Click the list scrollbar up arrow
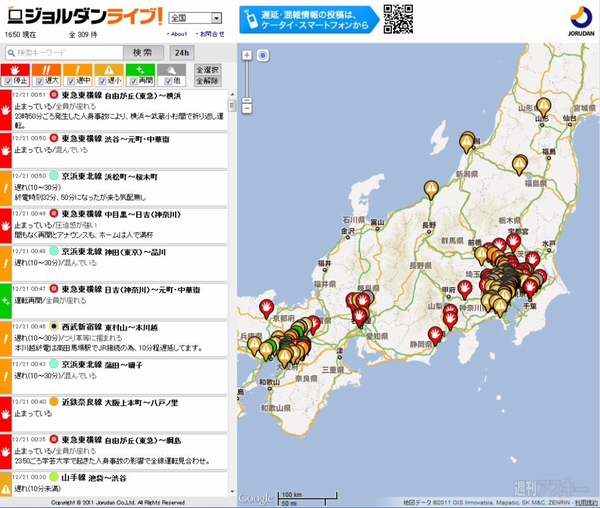 pyautogui.click(x=232, y=94)
